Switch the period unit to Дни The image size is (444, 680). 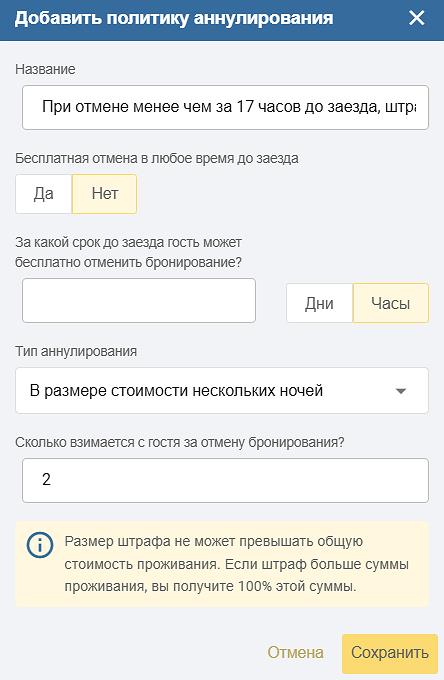click(320, 303)
